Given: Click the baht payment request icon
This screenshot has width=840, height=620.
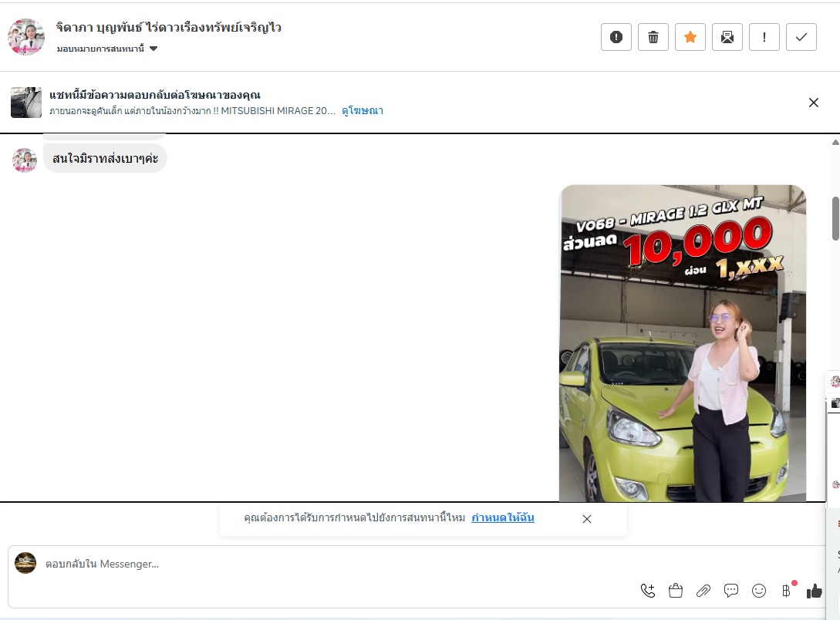Looking at the screenshot, I should tap(786, 591).
